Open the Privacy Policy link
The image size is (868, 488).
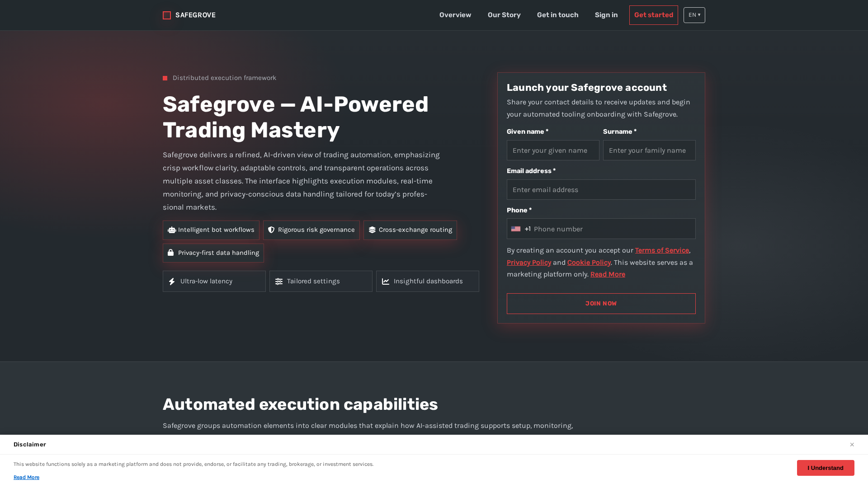click(529, 263)
